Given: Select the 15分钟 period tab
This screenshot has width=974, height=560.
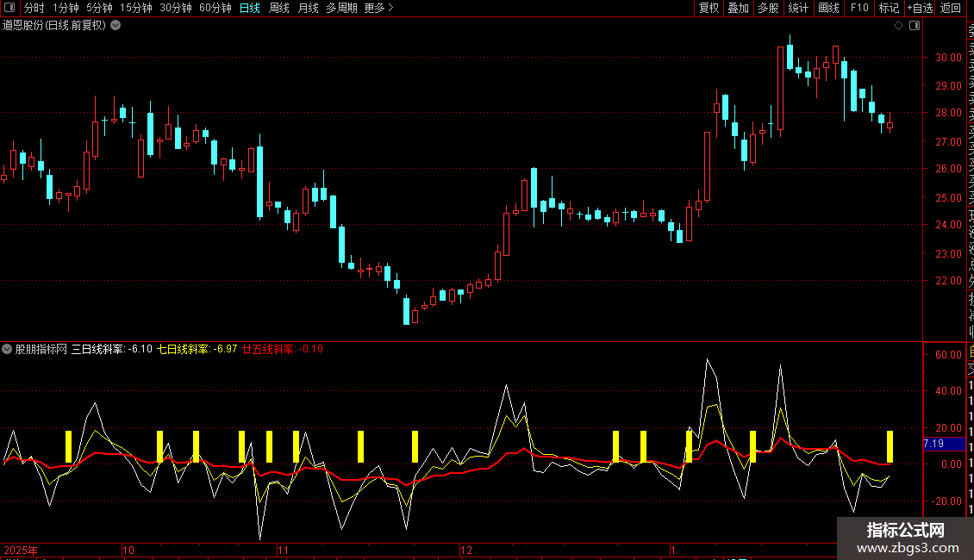Looking at the screenshot, I should 135,8.
